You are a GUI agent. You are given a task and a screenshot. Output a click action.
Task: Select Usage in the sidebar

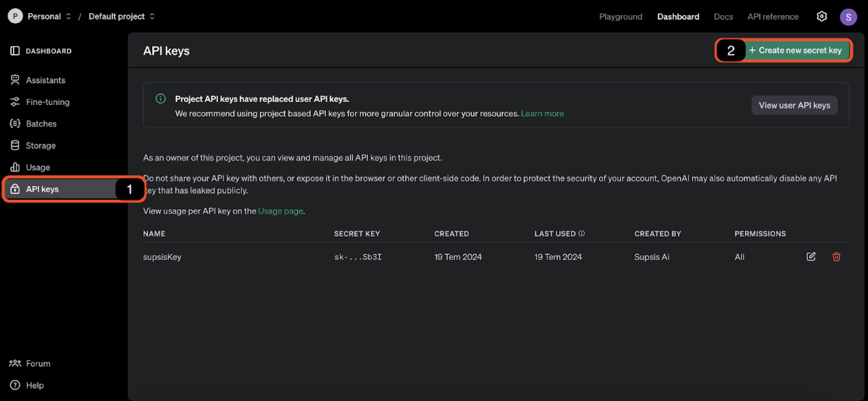point(38,167)
